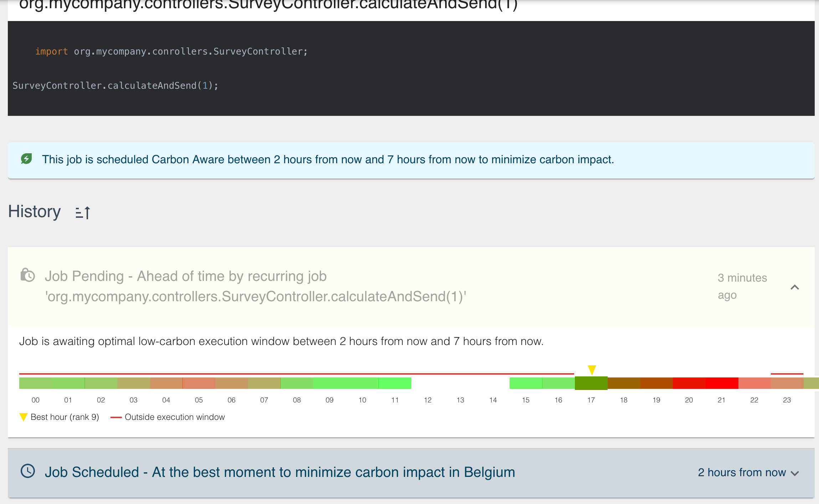Screen dimensions: 819x504
Task: Click the yellow triangle in the Best hour legend
Action: tap(24, 417)
